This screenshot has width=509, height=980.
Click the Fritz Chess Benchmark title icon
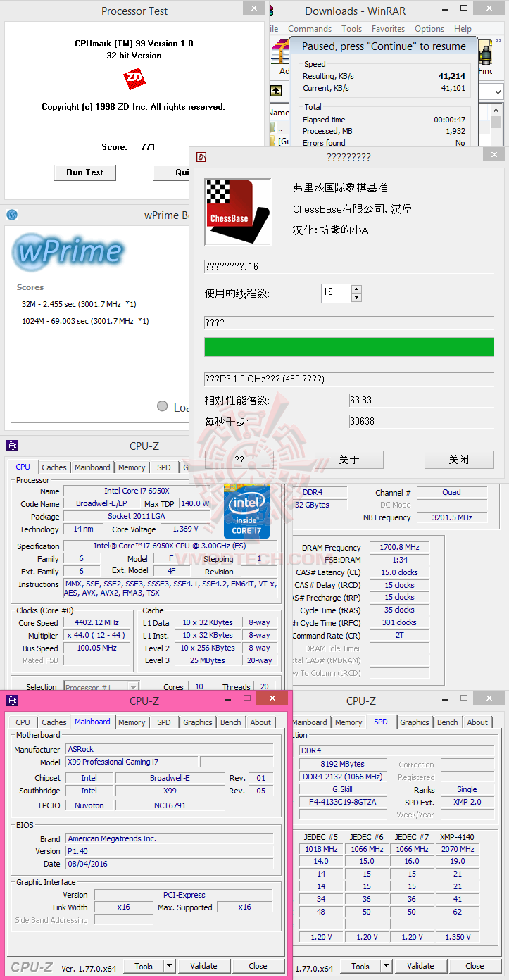coord(201,158)
